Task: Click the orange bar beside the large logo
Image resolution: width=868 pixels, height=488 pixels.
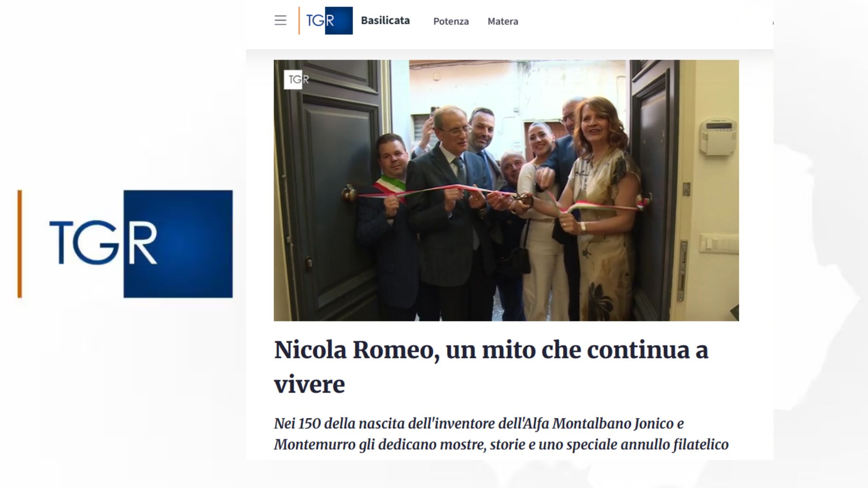Action: click(x=19, y=244)
